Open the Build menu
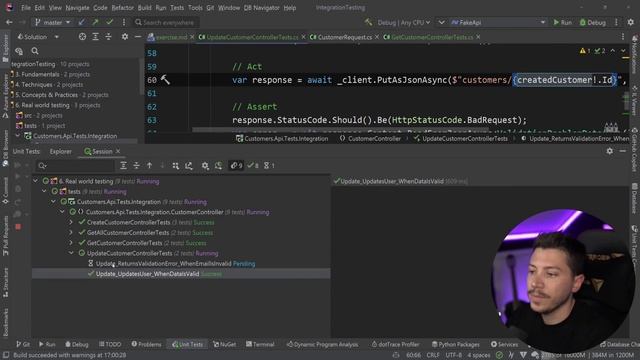The image size is (640, 360). [x=144, y=8]
